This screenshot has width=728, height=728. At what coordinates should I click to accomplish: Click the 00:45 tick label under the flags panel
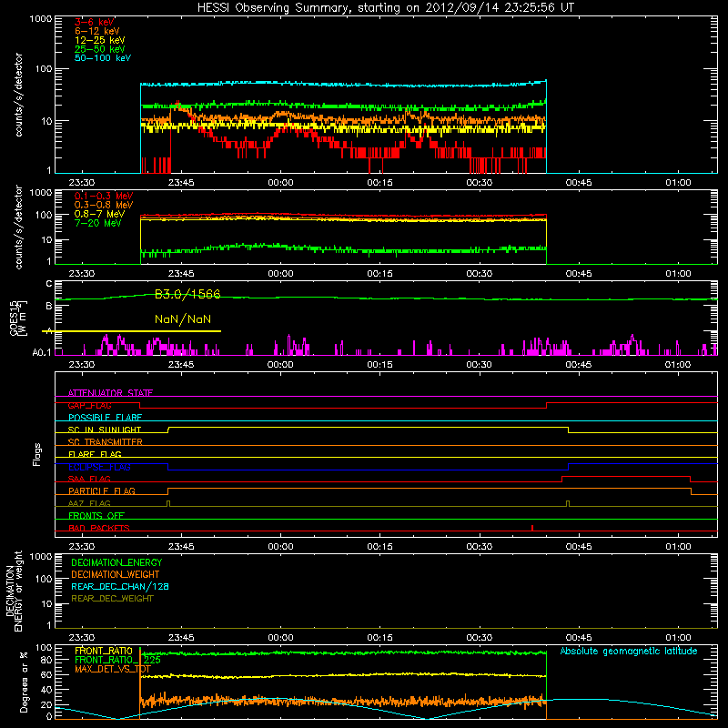click(x=579, y=547)
